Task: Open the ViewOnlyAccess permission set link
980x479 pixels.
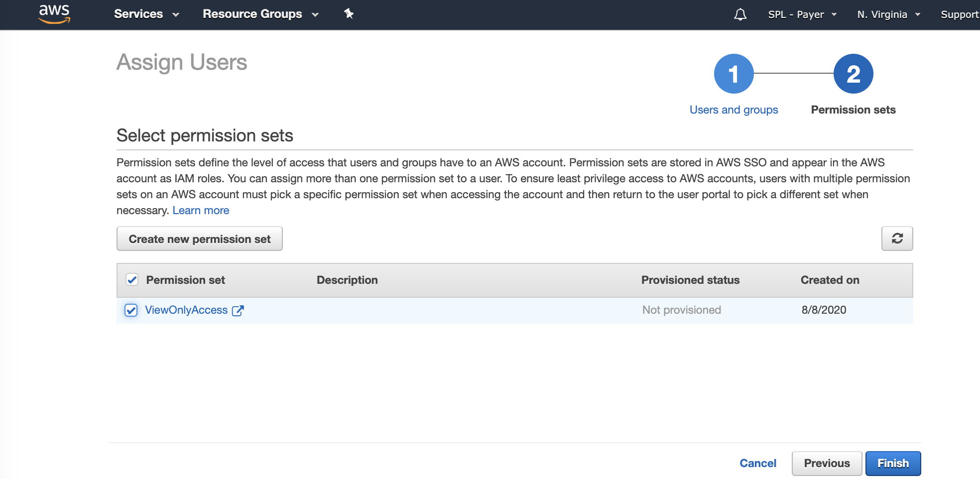Action: tap(186, 310)
